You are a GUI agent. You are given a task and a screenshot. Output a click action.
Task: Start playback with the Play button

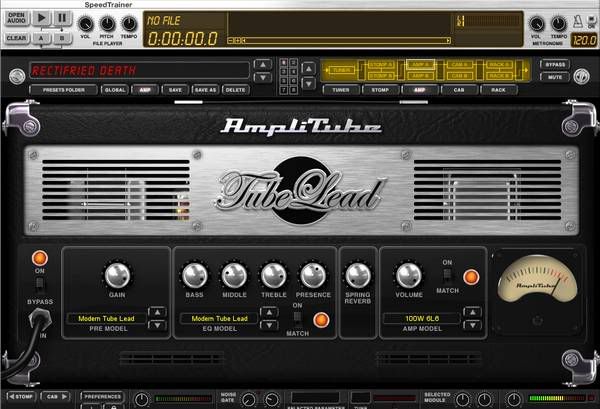click(42, 18)
